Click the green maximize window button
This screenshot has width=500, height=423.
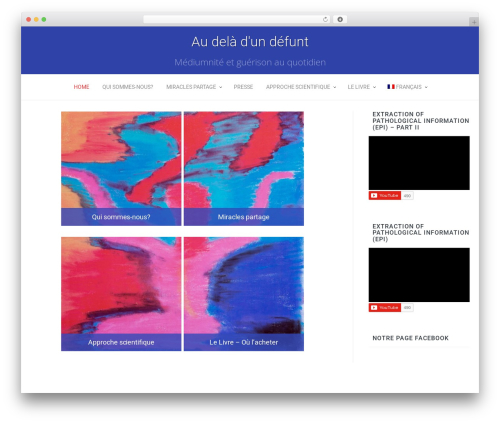pyautogui.click(x=44, y=20)
